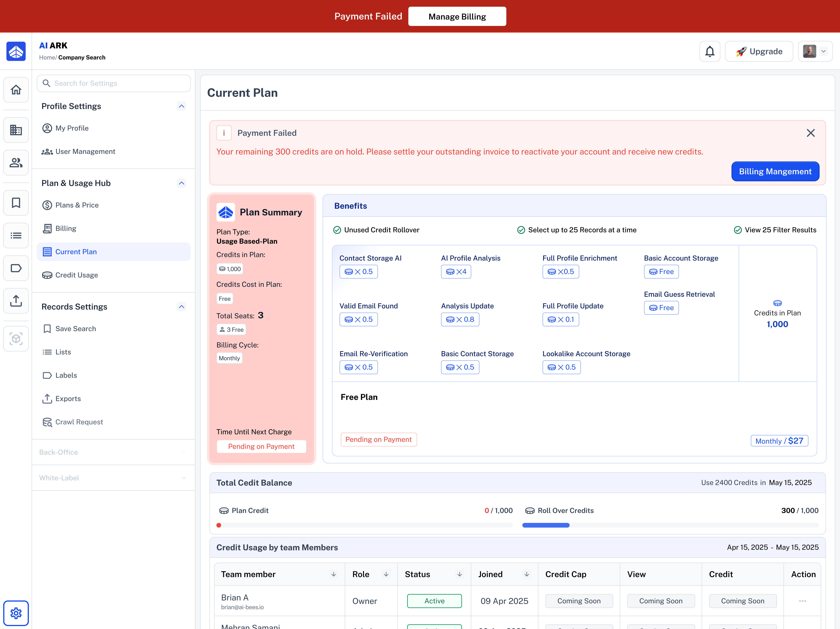Screen dimensions: 840x629
Task: Open the action ellipsis for Brian A
Action: tap(802, 601)
